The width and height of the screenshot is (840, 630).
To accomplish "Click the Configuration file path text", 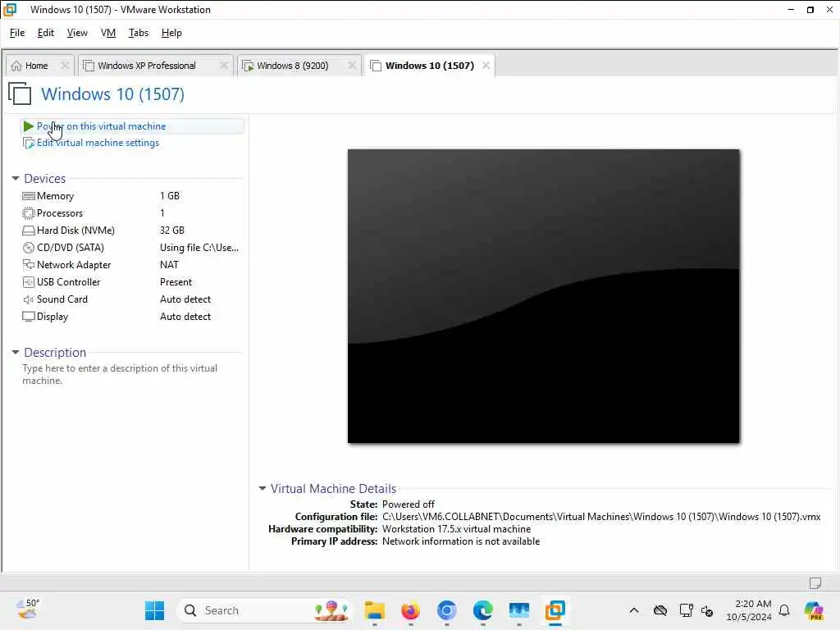I will point(601,517).
